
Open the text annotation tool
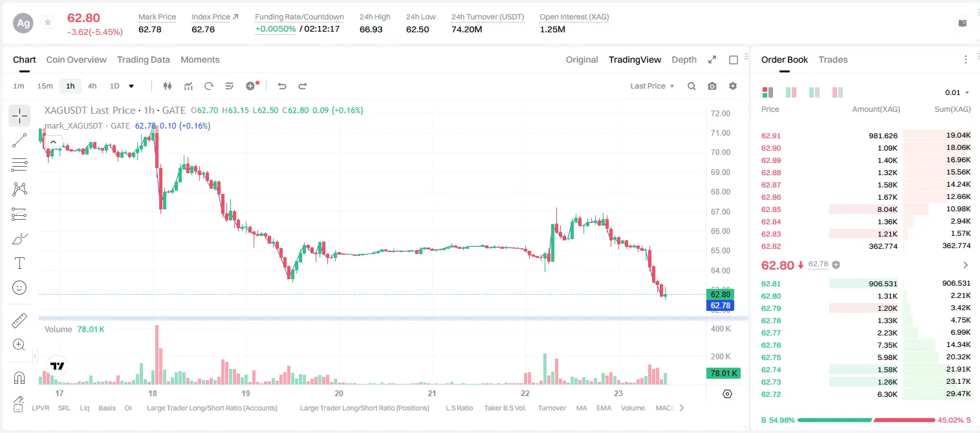click(19, 263)
